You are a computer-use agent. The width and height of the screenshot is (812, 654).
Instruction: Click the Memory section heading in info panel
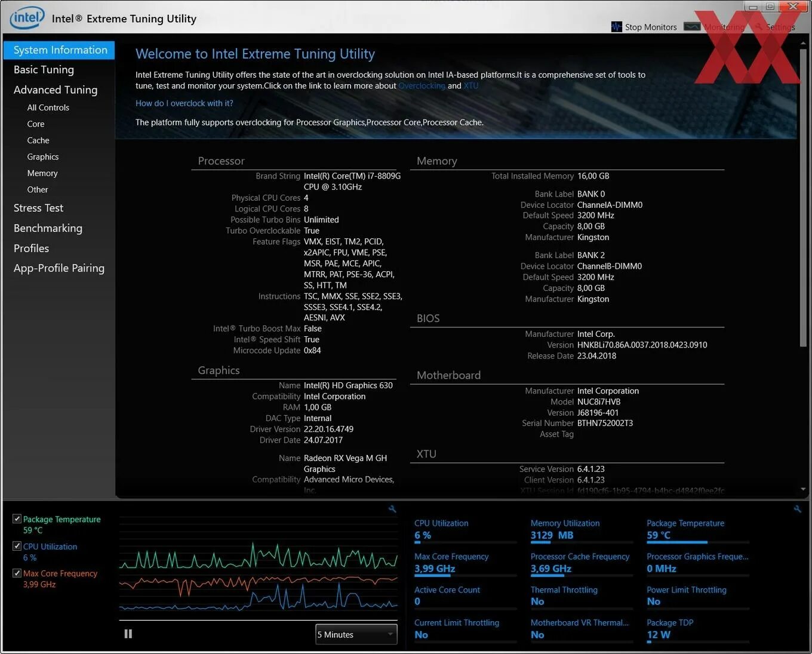coord(436,161)
